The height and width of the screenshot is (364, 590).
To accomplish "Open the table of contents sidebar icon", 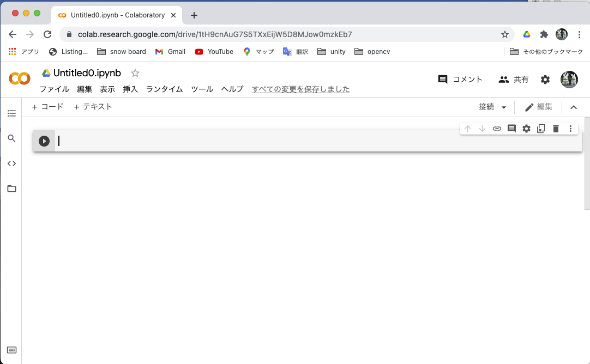I will pos(11,113).
